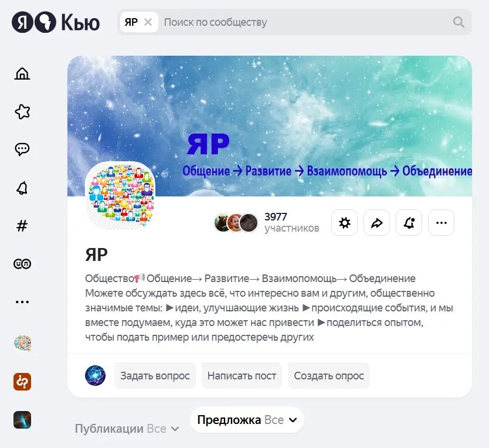Expand the Предложка Все dropdown
This screenshot has height=448, width=489.
[x=247, y=420]
